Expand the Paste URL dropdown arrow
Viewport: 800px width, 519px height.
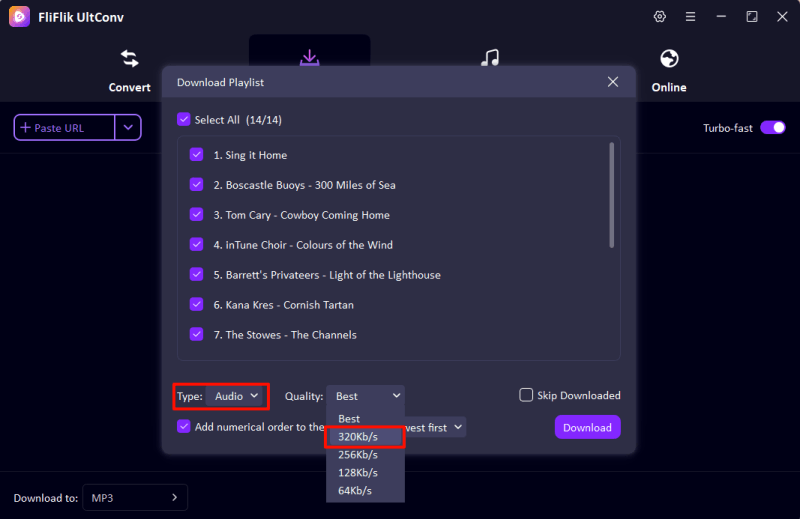pos(128,127)
